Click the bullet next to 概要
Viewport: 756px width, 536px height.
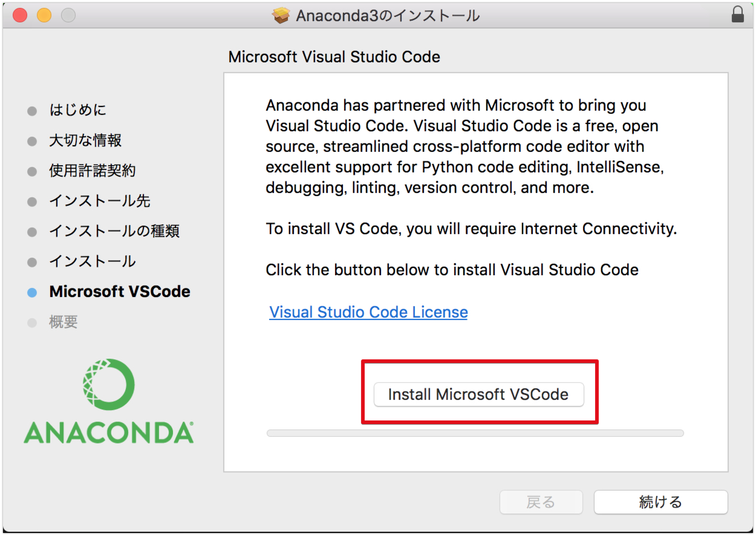32,322
